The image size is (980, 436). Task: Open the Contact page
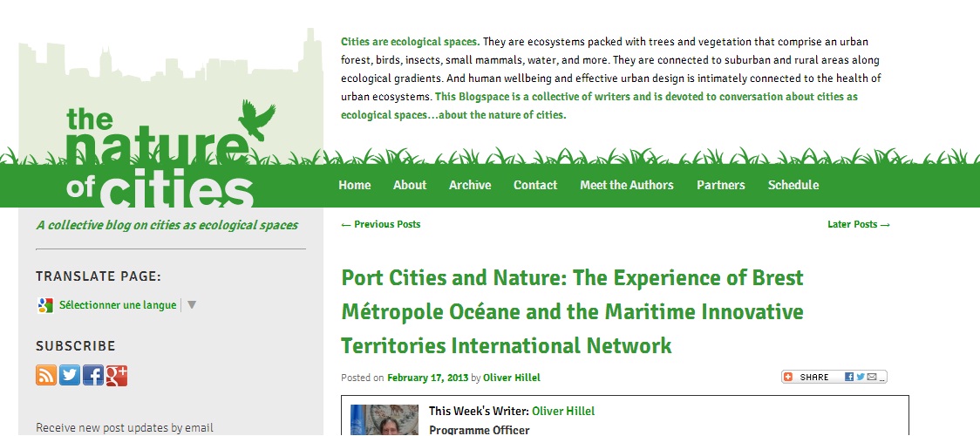pos(535,185)
